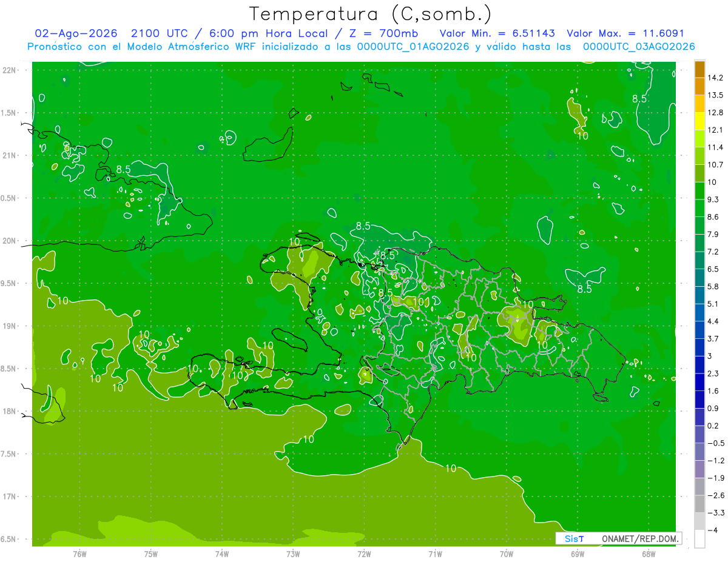Viewport: 728px width, 562px height.
Task: Click the white swatch below -4 in legend
Action: pyautogui.click(x=699, y=538)
